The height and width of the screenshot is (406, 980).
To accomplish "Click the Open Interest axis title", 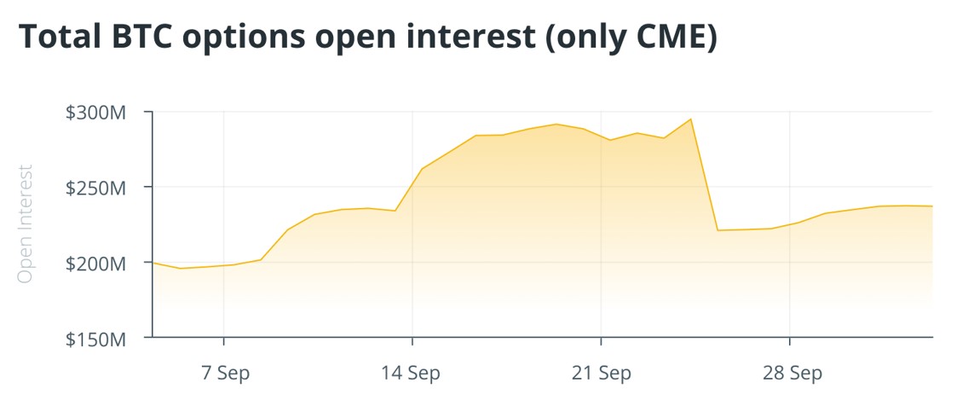I will [x=25, y=223].
